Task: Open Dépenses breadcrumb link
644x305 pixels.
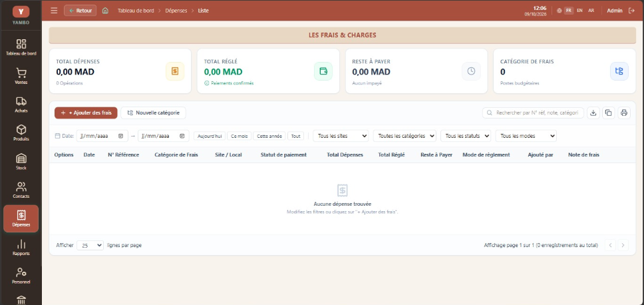Action: (x=176, y=11)
